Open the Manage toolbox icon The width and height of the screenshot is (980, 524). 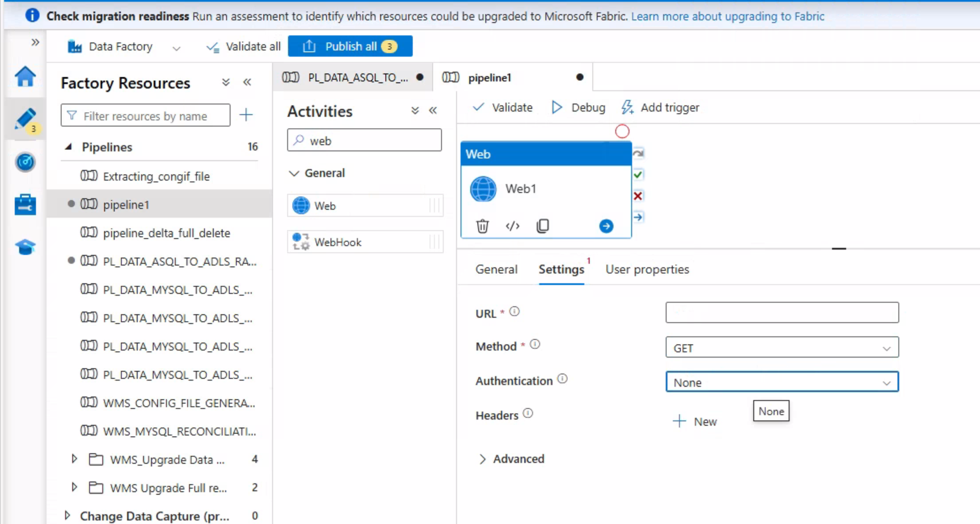(25, 204)
